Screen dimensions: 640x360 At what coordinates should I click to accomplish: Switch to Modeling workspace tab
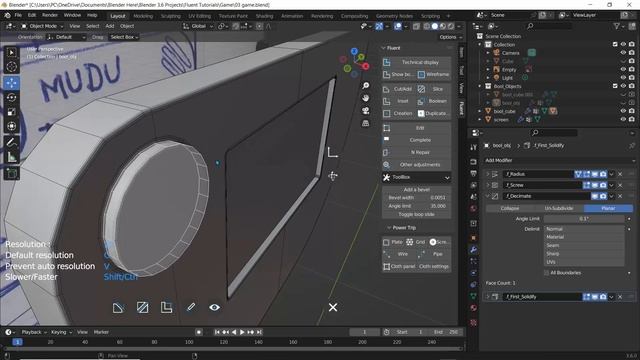[143, 16]
